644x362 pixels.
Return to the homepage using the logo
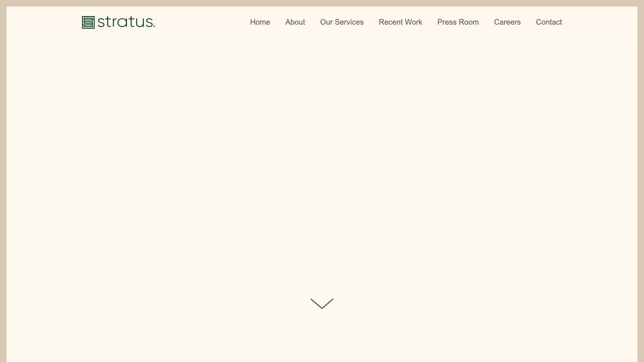tap(118, 22)
